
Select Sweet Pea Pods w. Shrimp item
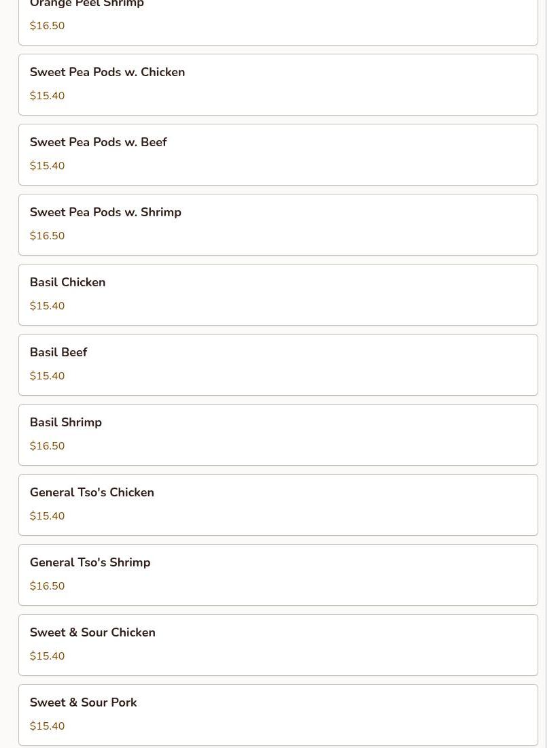click(278, 224)
